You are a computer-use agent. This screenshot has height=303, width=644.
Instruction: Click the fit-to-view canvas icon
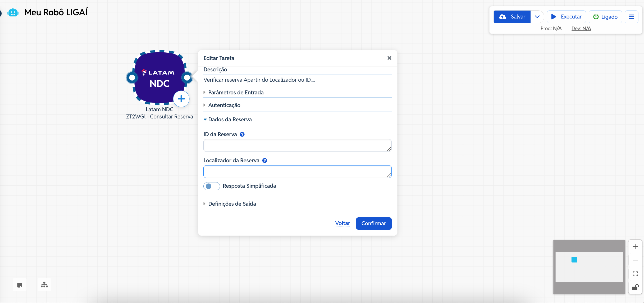635,274
